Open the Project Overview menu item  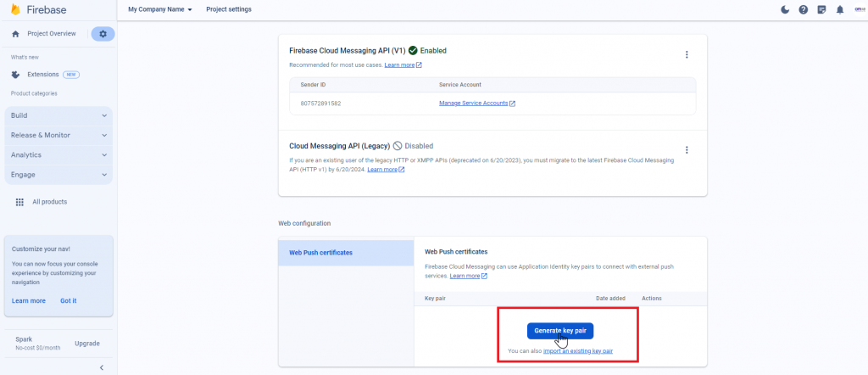(x=52, y=34)
